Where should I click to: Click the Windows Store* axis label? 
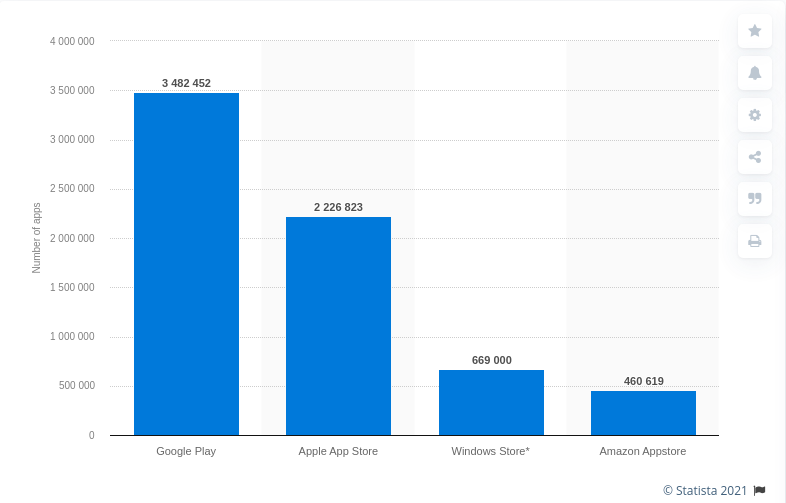pyautogui.click(x=491, y=451)
